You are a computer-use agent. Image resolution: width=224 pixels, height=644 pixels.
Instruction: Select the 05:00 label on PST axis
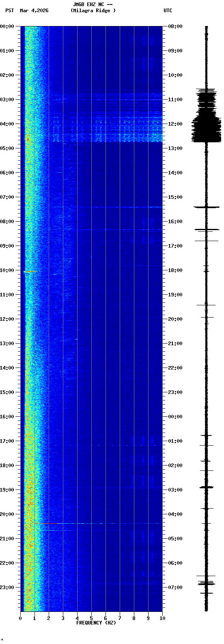pyautogui.click(x=7, y=148)
